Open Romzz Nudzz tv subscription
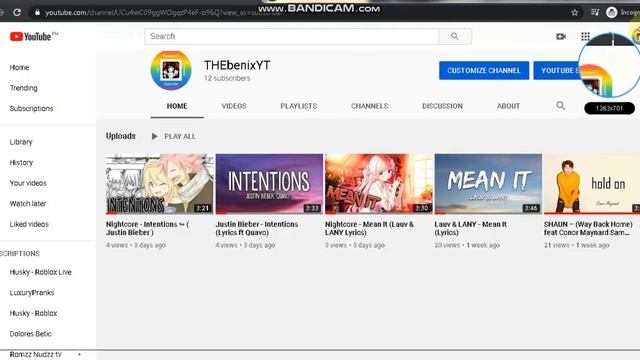Image resolution: width=640 pixels, height=360 pixels. coord(36,354)
